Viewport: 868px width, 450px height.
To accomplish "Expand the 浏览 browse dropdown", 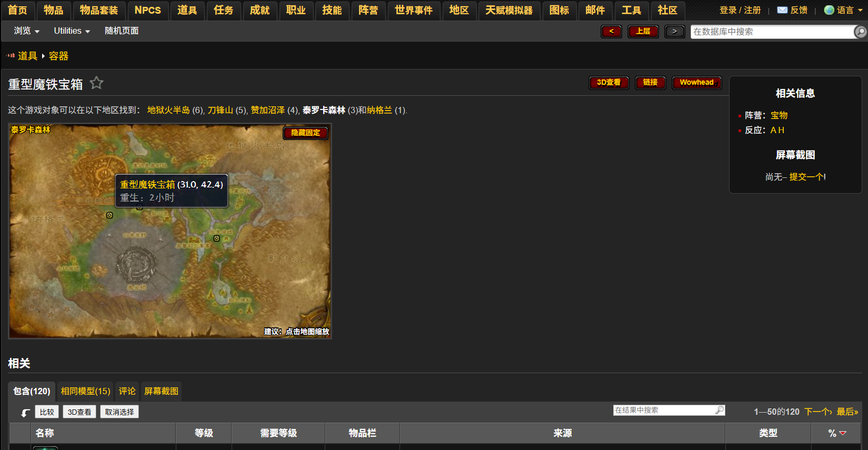I will (27, 31).
